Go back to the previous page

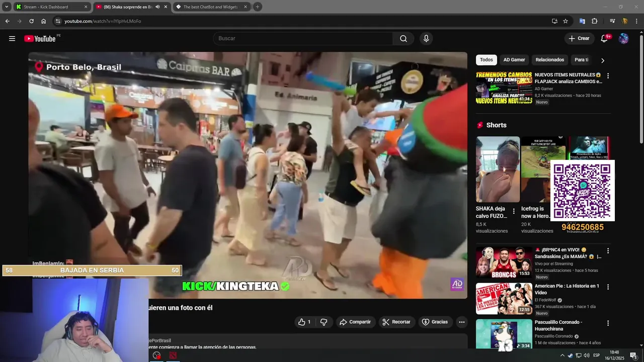click(7, 21)
